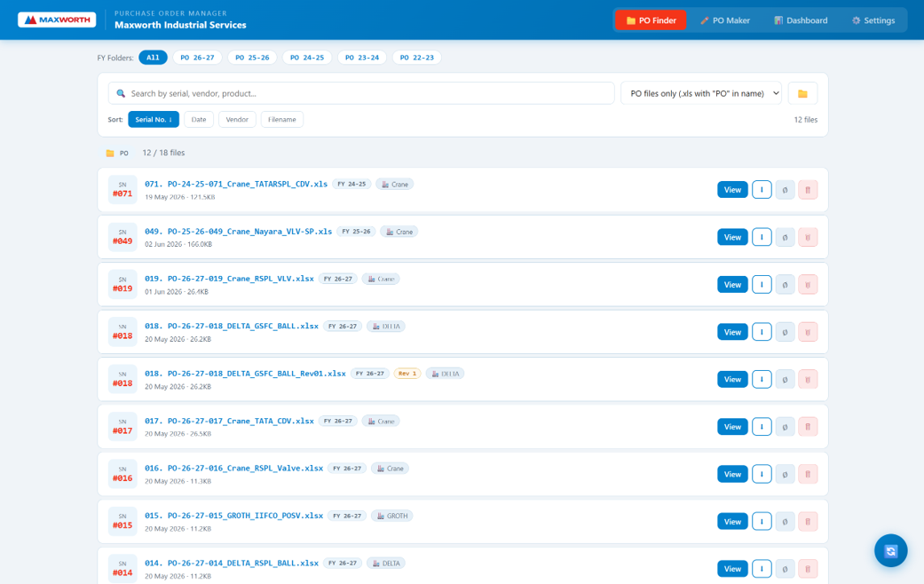Click the Rev 1 badge on DELTA_GSFC_BALL_Rev01

(407, 374)
